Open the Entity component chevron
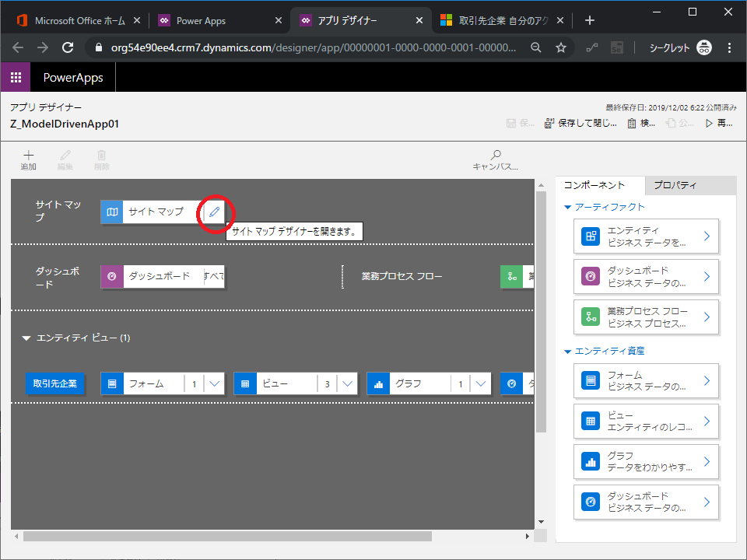Viewport: 747px width, 560px height. [x=707, y=236]
